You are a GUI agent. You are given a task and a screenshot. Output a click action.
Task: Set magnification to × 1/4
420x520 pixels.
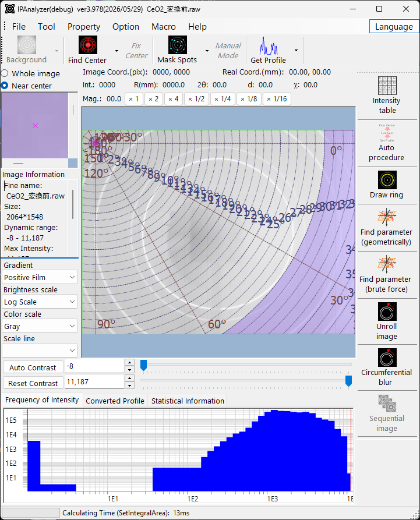(223, 99)
